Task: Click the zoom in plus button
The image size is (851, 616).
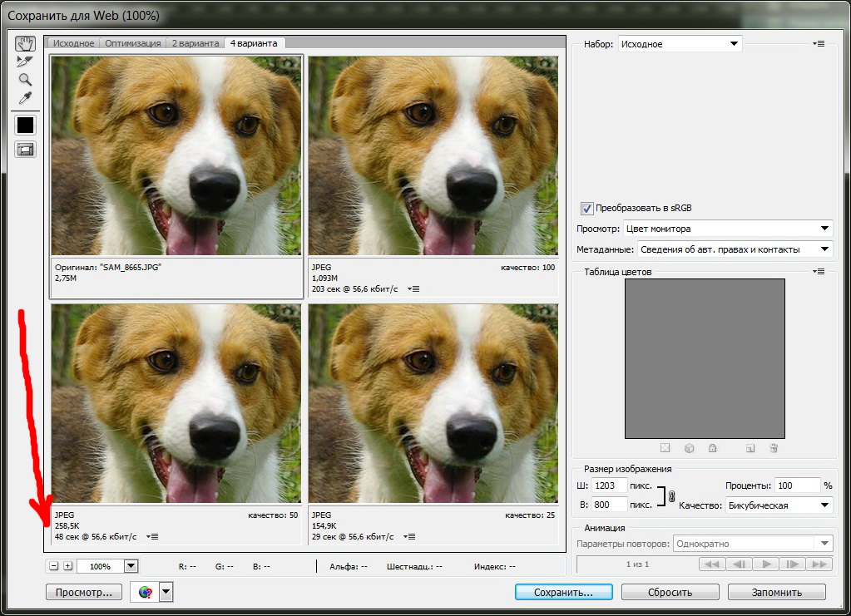Action: 68,566
